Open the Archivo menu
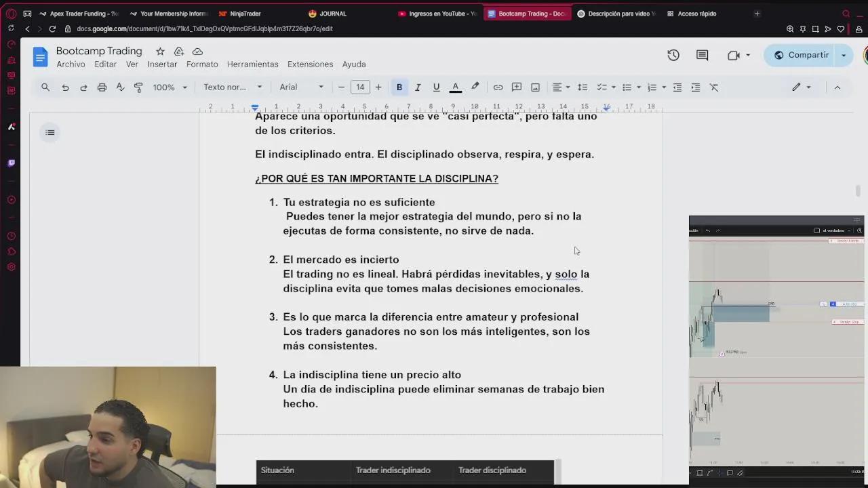This screenshot has width=868, height=488. click(x=71, y=64)
